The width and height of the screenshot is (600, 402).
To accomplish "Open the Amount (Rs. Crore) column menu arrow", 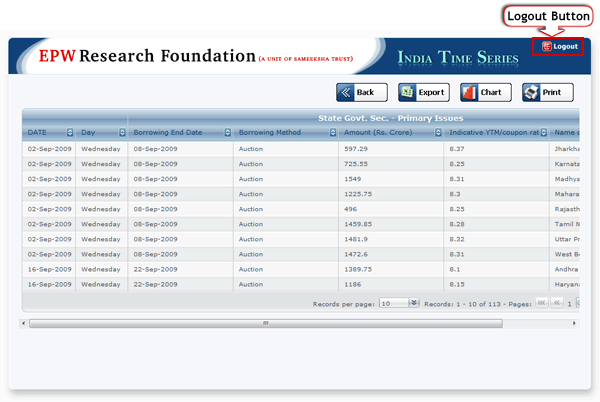I will point(438,132).
